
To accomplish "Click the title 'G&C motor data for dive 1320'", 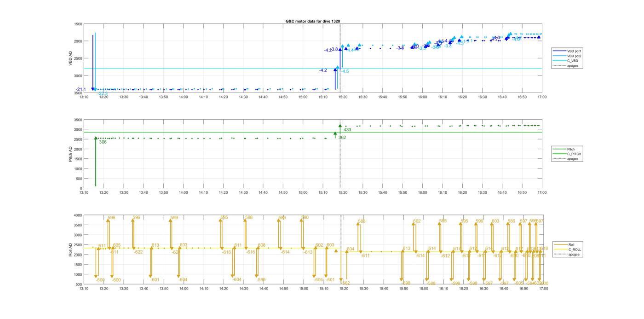I will click(313, 21).
